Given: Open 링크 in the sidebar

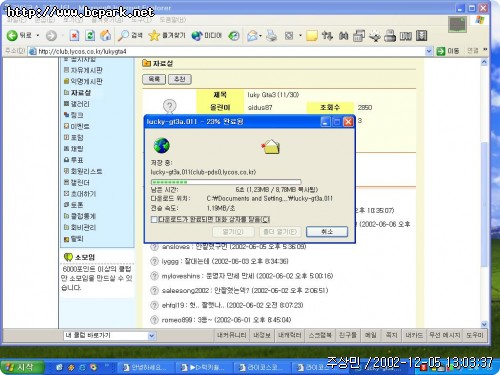Looking at the screenshot, I should (77, 115).
